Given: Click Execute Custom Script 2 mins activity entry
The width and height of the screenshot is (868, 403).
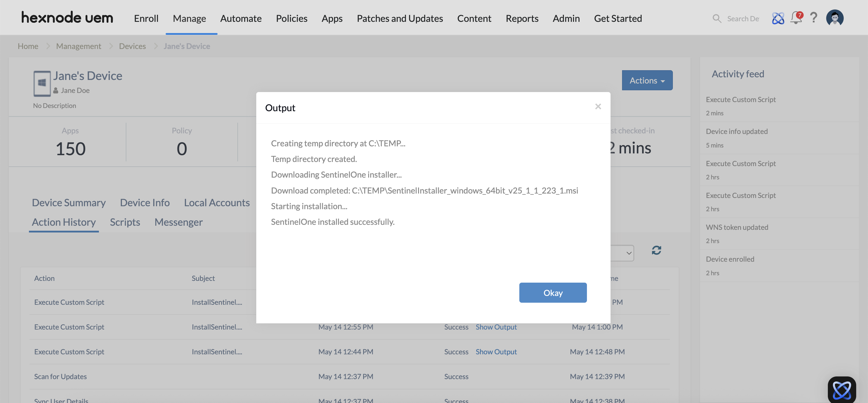Looking at the screenshot, I should tap(741, 99).
